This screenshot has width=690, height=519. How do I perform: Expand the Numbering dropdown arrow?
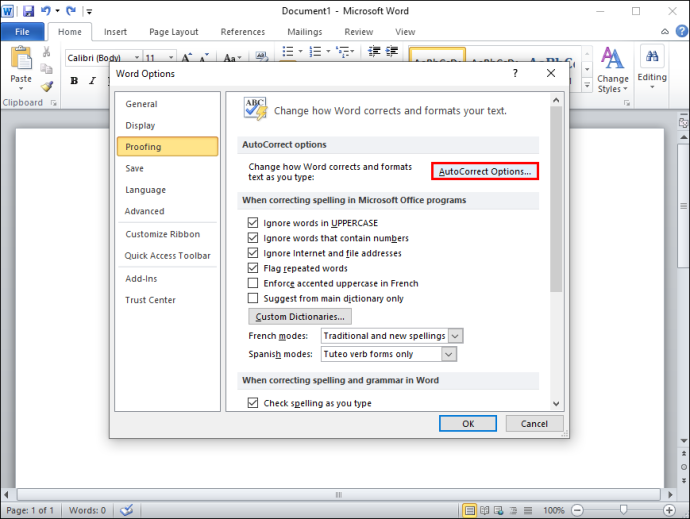328,52
